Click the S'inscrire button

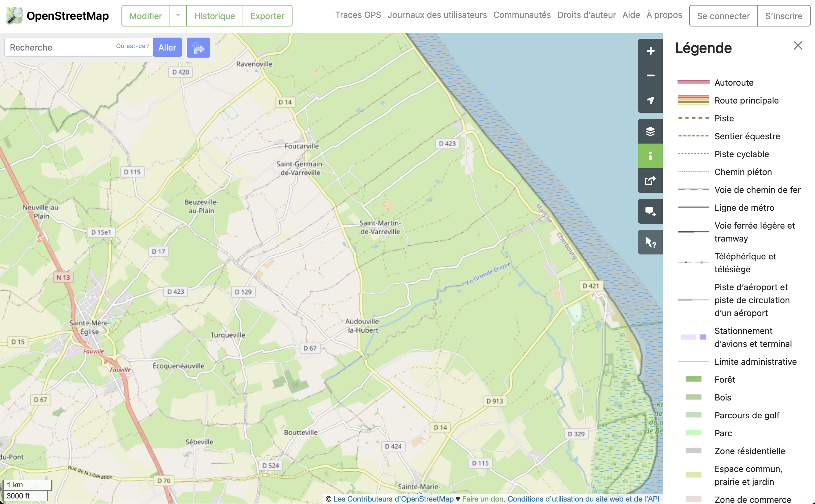(784, 16)
